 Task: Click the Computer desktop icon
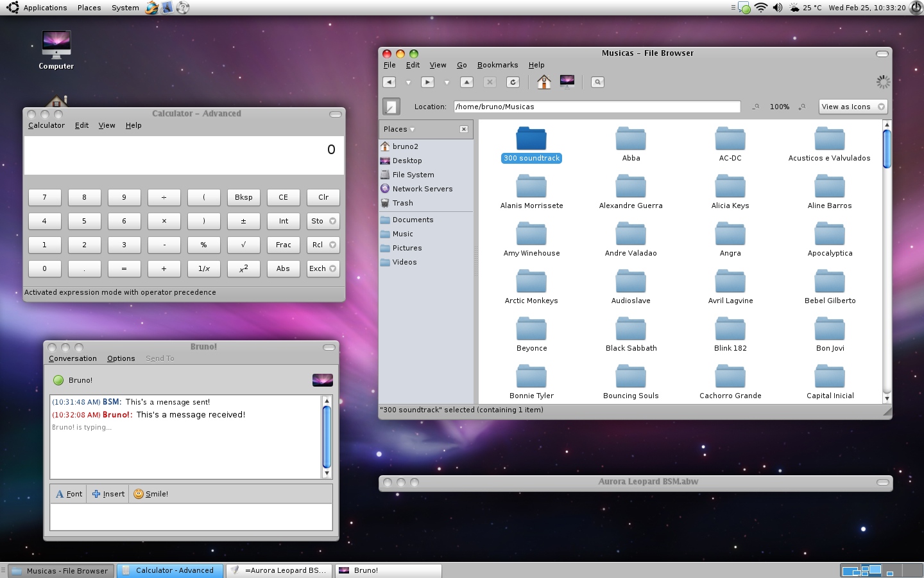pyautogui.click(x=56, y=50)
